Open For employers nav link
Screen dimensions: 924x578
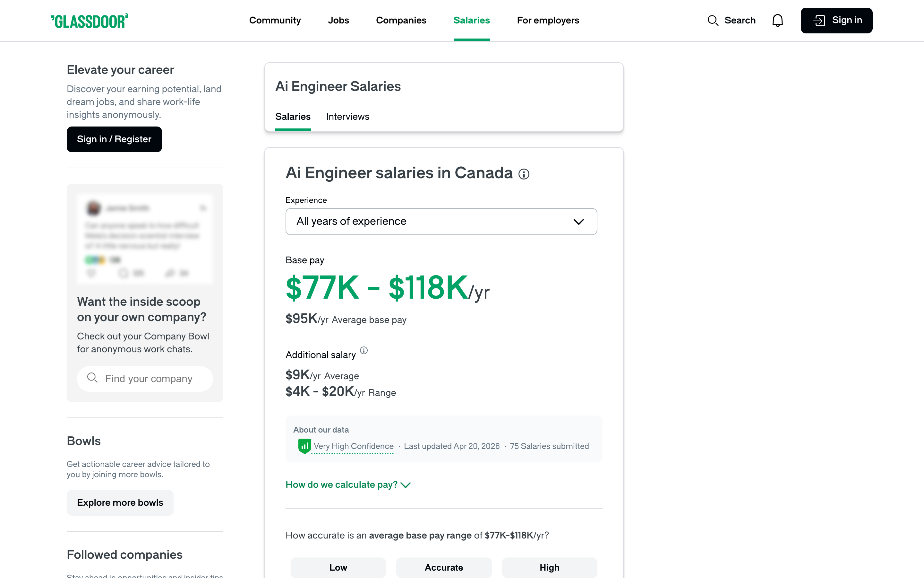[x=548, y=20]
